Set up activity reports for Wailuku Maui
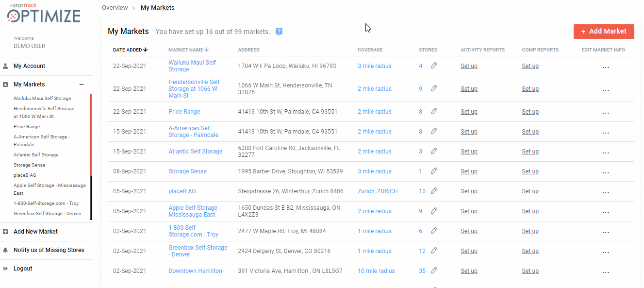This screenshot has height=288, width=644. [469, 66]
